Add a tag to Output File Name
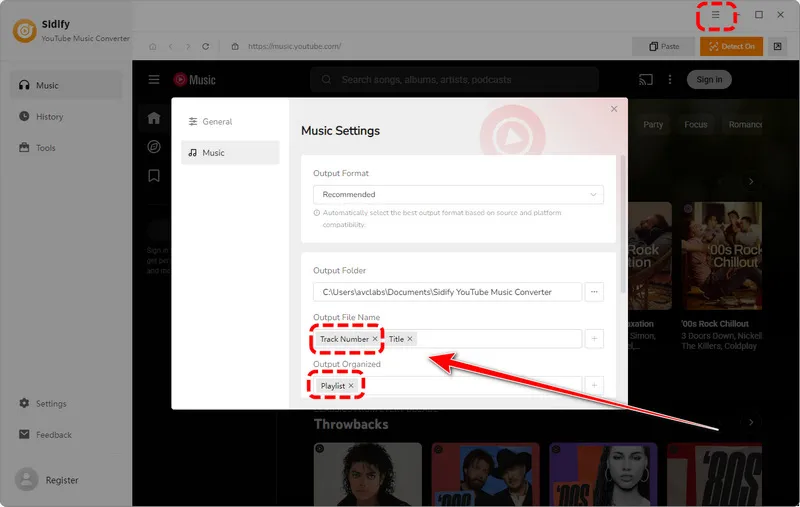The height and width of the screenshot is (507, 800). pos(594,339)
